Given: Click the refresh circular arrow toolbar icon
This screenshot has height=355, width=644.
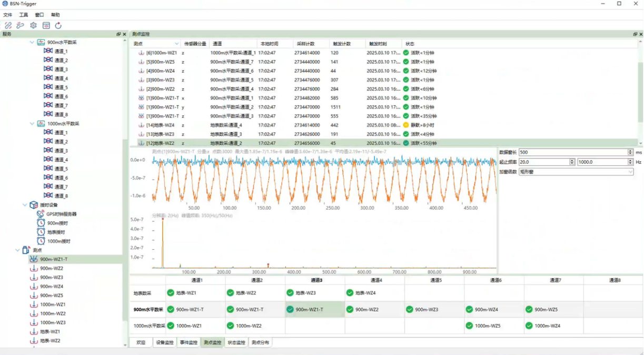Looking at the screenshot, I should [x=58, y=25].
